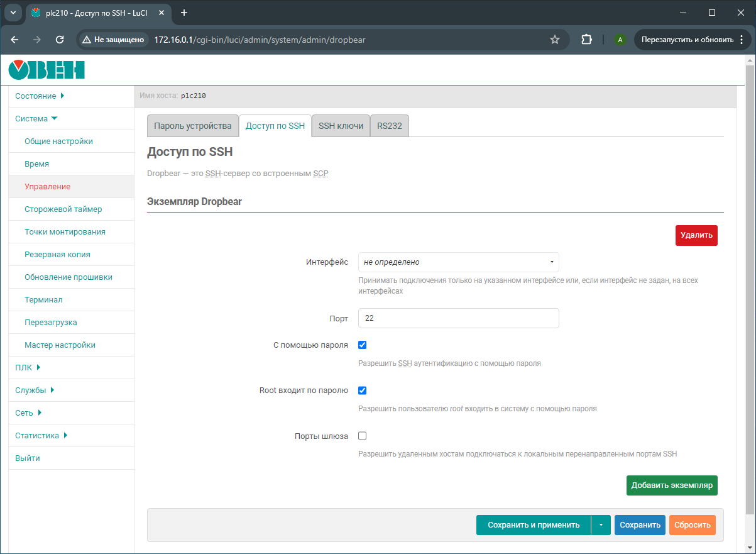Reload the page with the browser refresh icon
Screen dimensions: 756x554
[x=60, y=40]
